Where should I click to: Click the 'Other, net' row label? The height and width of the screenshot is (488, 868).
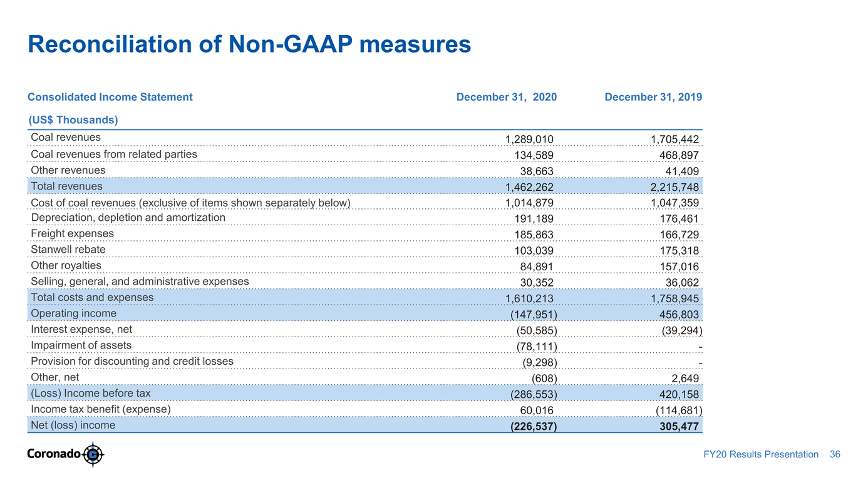(x=55, y=377)
